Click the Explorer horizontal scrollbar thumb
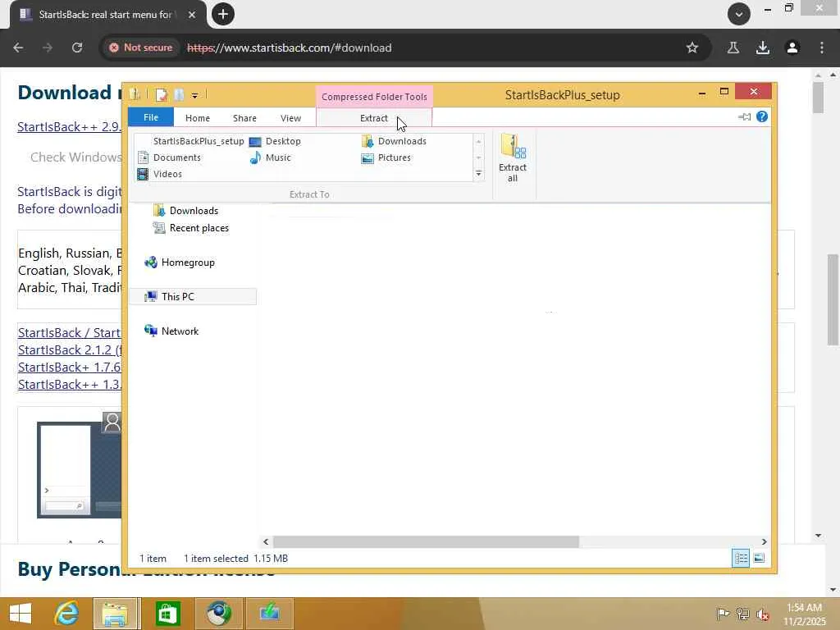The image size is (840, 630). 426,541
